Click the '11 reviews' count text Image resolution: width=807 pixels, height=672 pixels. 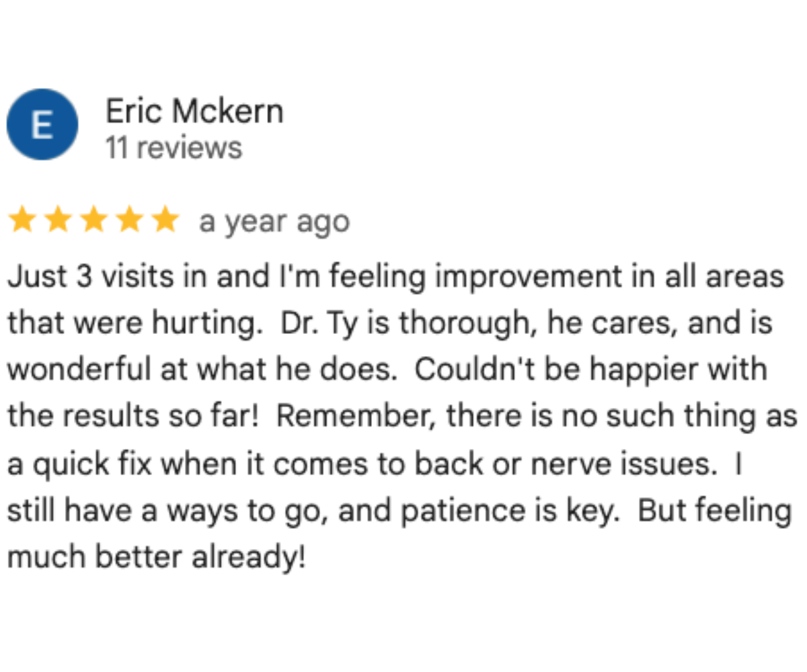[174, 147]
